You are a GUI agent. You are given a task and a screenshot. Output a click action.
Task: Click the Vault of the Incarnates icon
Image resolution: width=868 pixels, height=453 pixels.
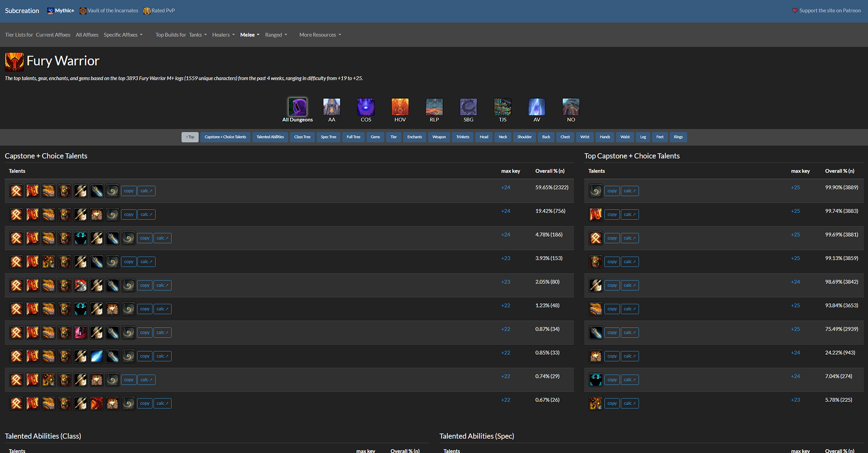coord(83,11)
